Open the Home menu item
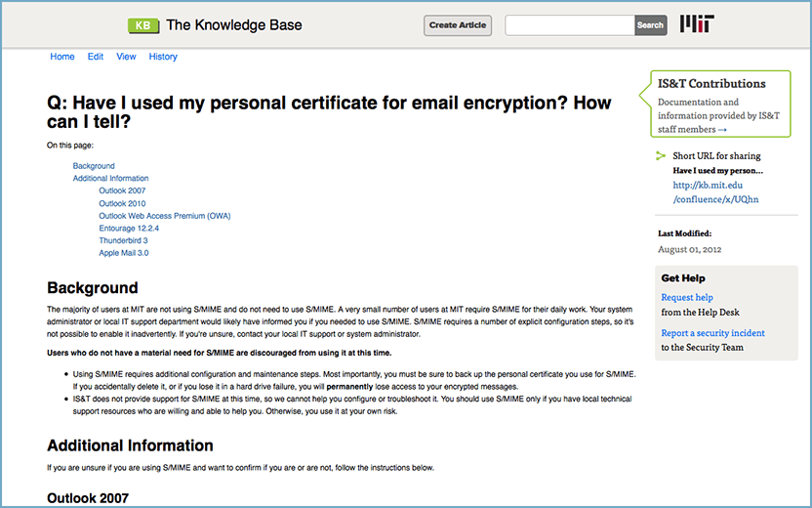Image resolution: width=812 pixels, height=508 pixels. tap(62, 57)
